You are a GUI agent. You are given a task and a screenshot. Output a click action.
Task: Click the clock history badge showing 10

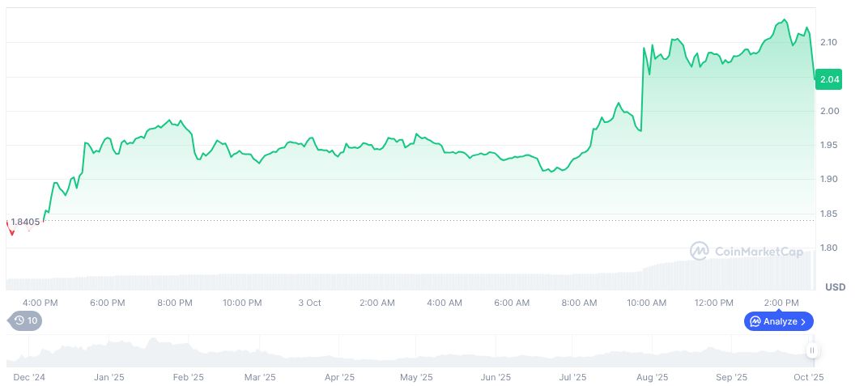tap(24, 320)
